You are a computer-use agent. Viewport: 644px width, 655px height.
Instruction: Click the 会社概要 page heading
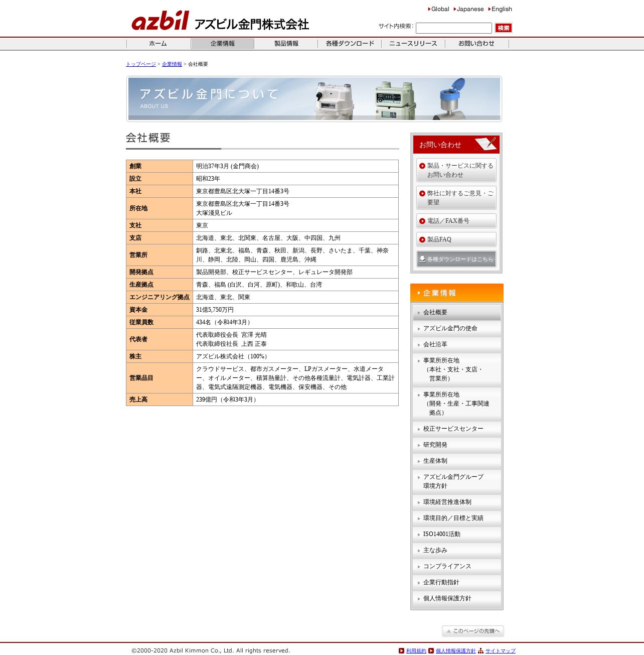(148, 138)
